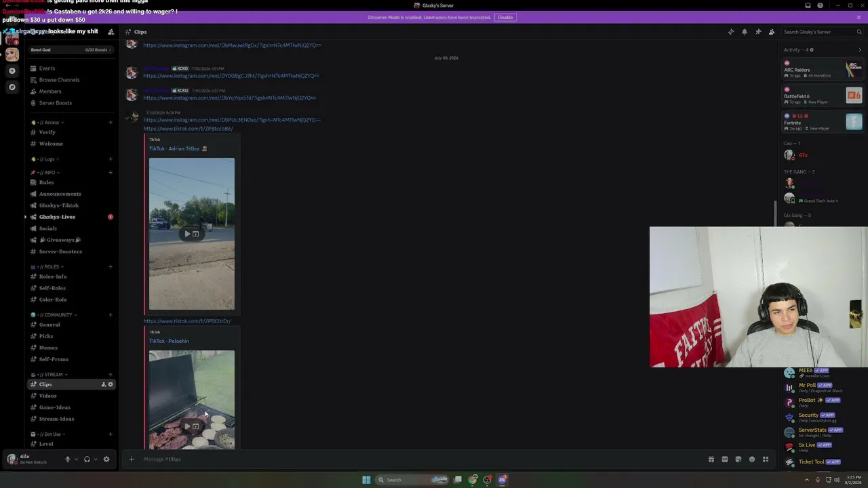Viewport: 868px width, 488px height.
Task: Create channel in Access category
Action: [x=111, y=123]
